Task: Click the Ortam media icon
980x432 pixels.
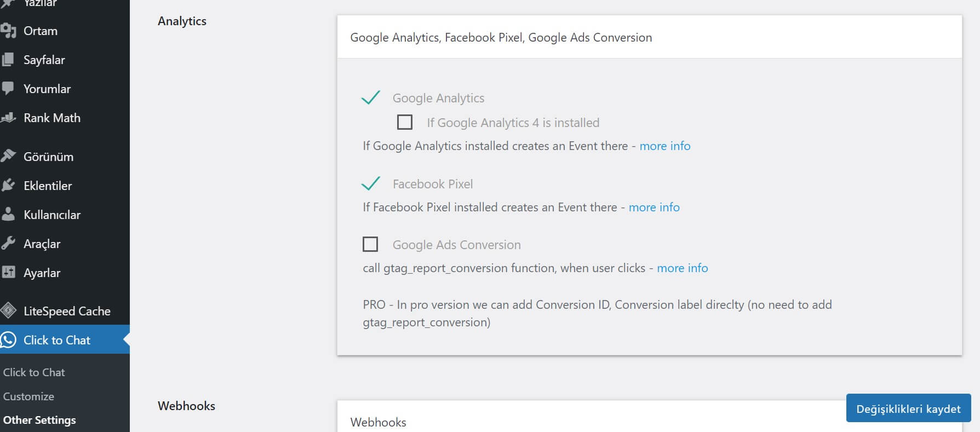Action: 8,31
